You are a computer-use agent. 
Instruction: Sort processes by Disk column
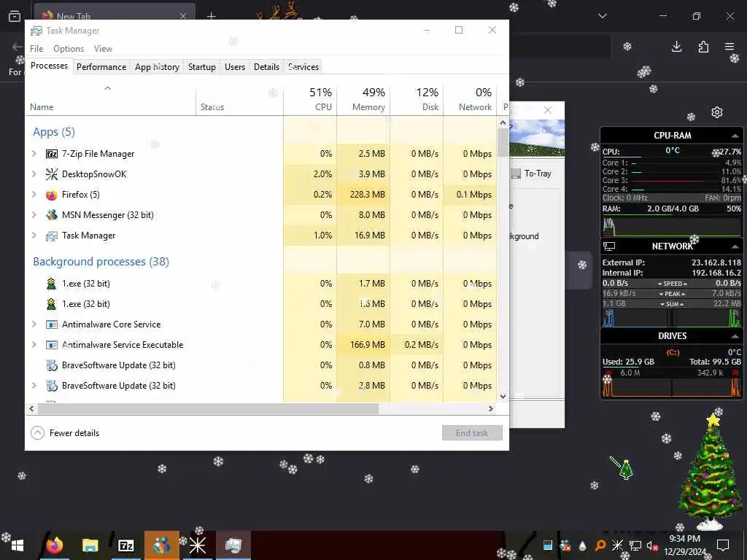pyautogui.click(x=417, y=99)
